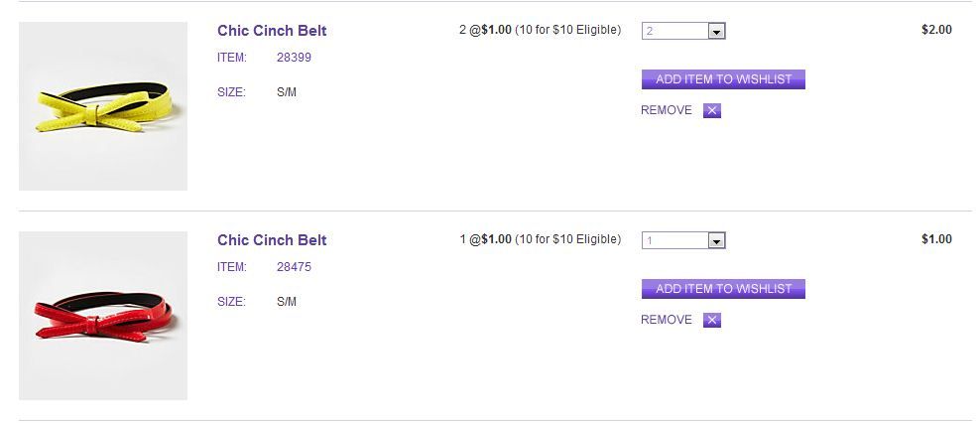Click the yellow belt's 10 for $10 Eligible text
Image resolution: width=980 pixels, height=423 pixels.
(568, 30)
